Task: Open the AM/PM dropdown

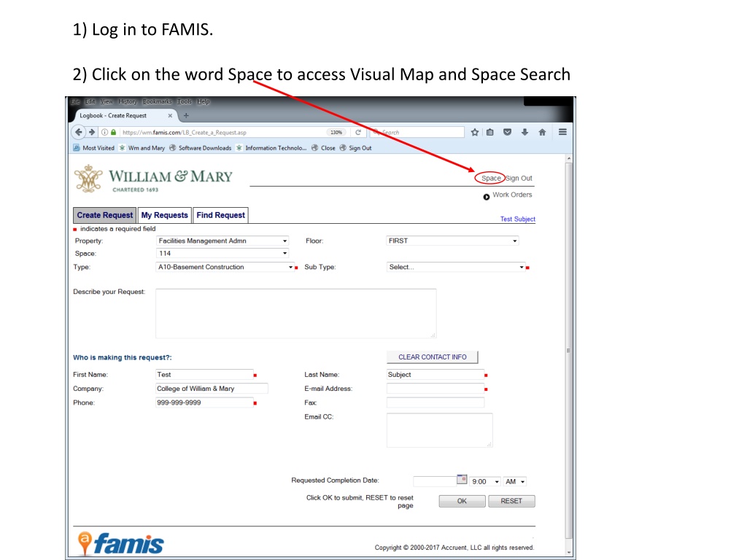Action: (514, 482)
